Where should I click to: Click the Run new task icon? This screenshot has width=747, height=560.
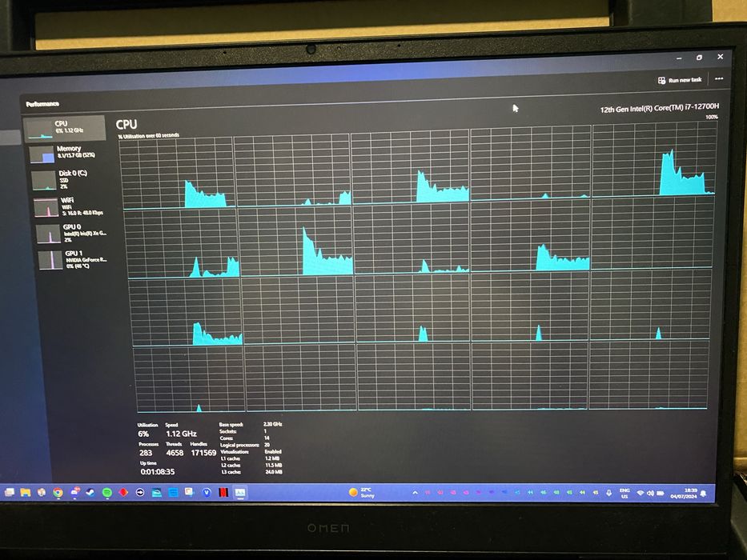tap(661, 81)
